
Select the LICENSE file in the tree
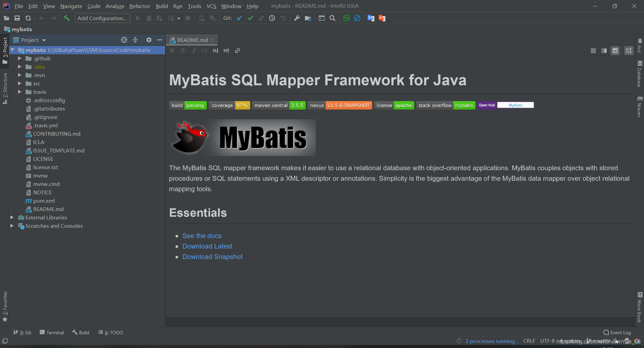(43, 159)
